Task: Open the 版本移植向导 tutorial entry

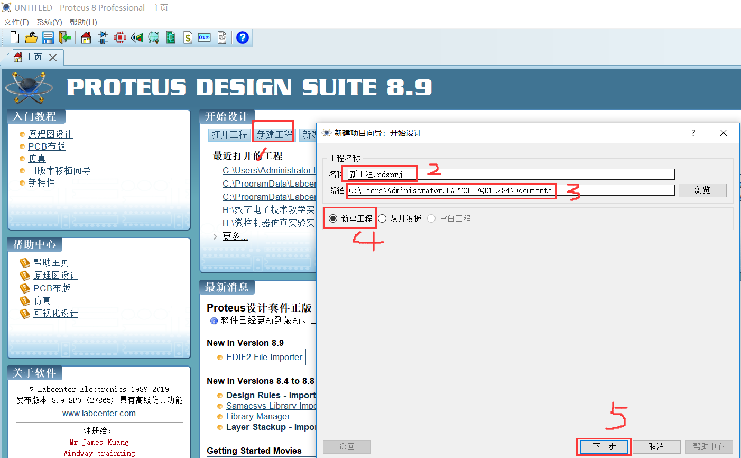Action: point(59,171)
